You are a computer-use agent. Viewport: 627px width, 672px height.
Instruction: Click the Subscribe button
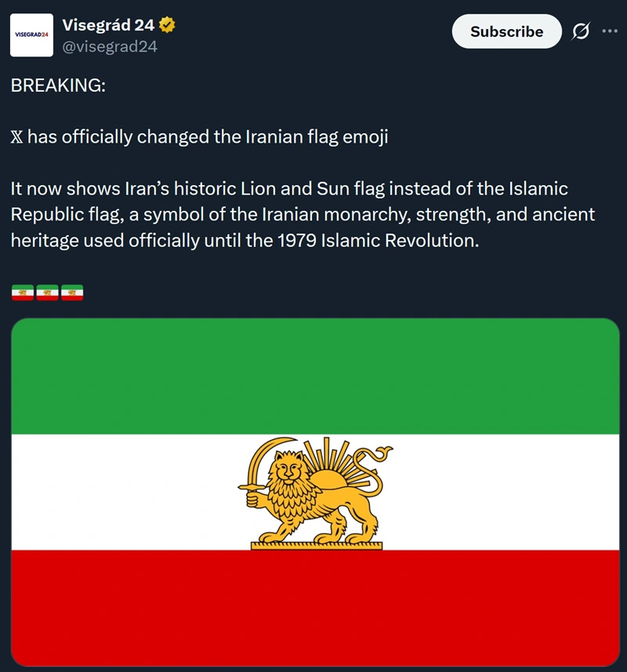coord(506,31)
